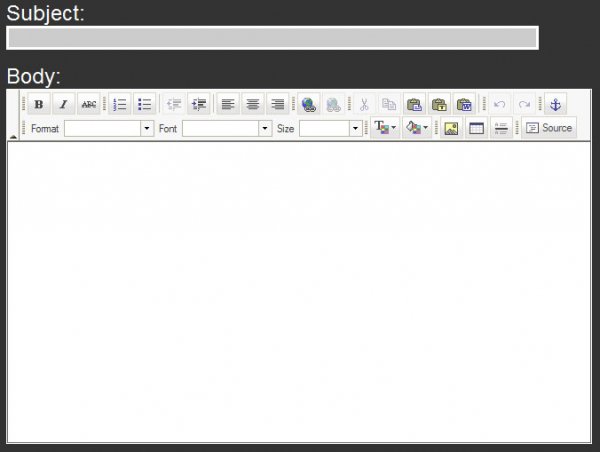Screen dimensions: 600x452
Task: Insert a table
Action: tap(476, 128)
